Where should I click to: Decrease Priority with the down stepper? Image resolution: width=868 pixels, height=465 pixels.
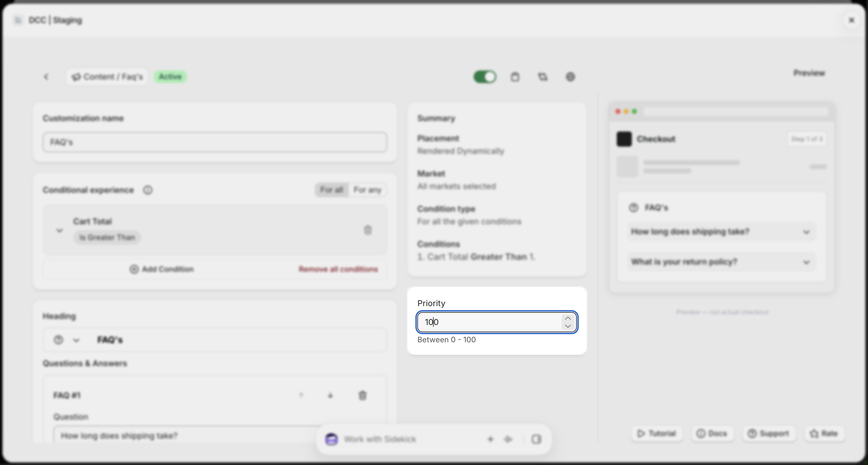click(x=568, y=326)
